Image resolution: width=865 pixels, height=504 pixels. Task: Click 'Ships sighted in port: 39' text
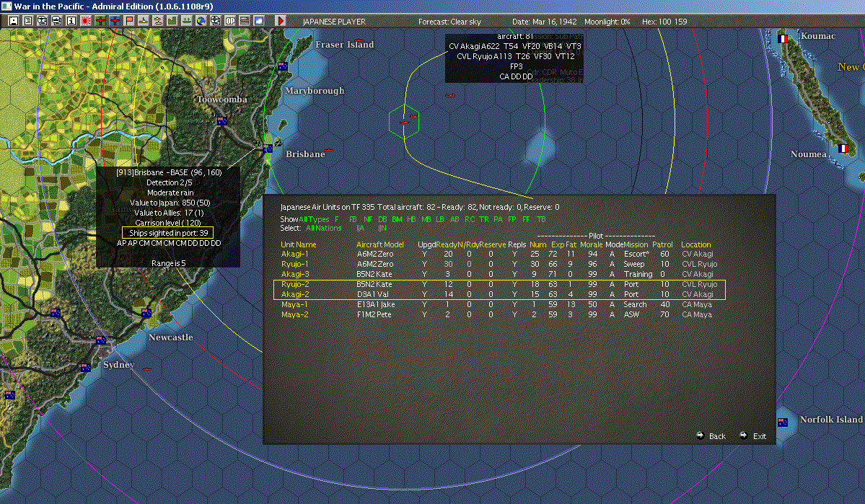click(168, 233)
